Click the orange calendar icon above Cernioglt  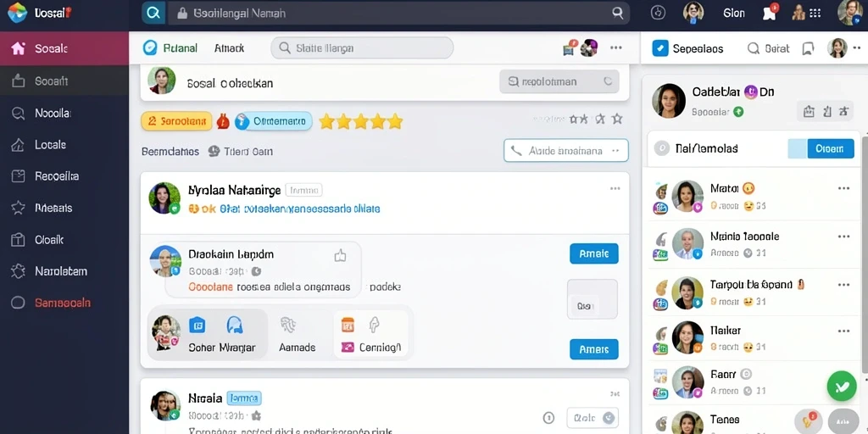pyautogui.click(x=348, y=325)
